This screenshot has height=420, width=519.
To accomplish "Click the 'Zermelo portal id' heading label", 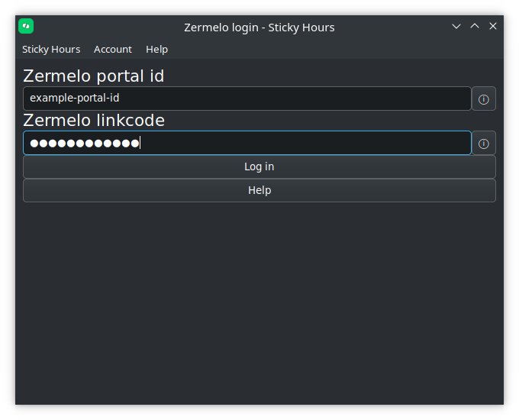I will (x=94, y=76).
